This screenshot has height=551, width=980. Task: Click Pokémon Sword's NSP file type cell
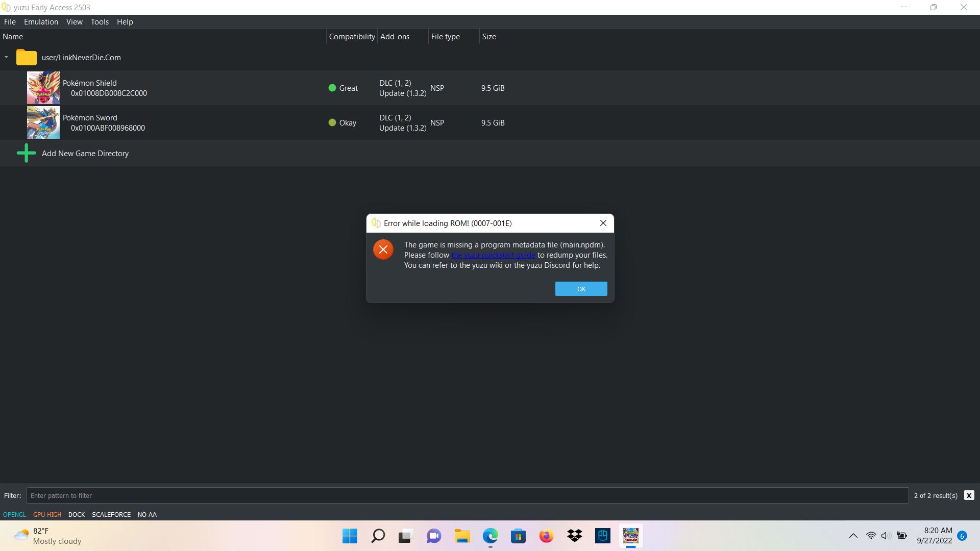437,123
